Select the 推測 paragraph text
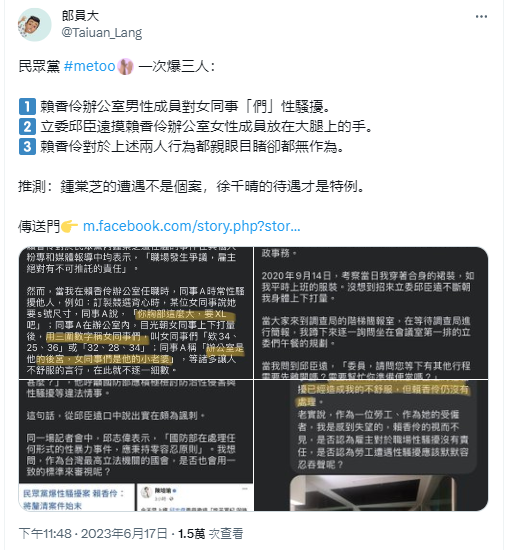514x550 pixels. coord(191,186)
